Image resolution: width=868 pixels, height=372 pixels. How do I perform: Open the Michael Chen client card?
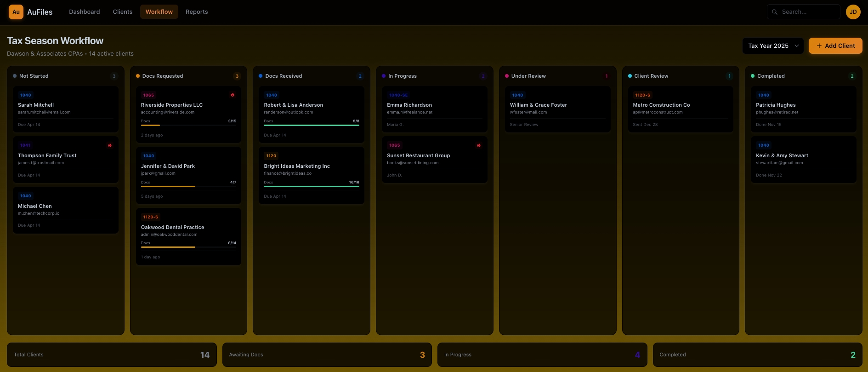click(66, 210)
